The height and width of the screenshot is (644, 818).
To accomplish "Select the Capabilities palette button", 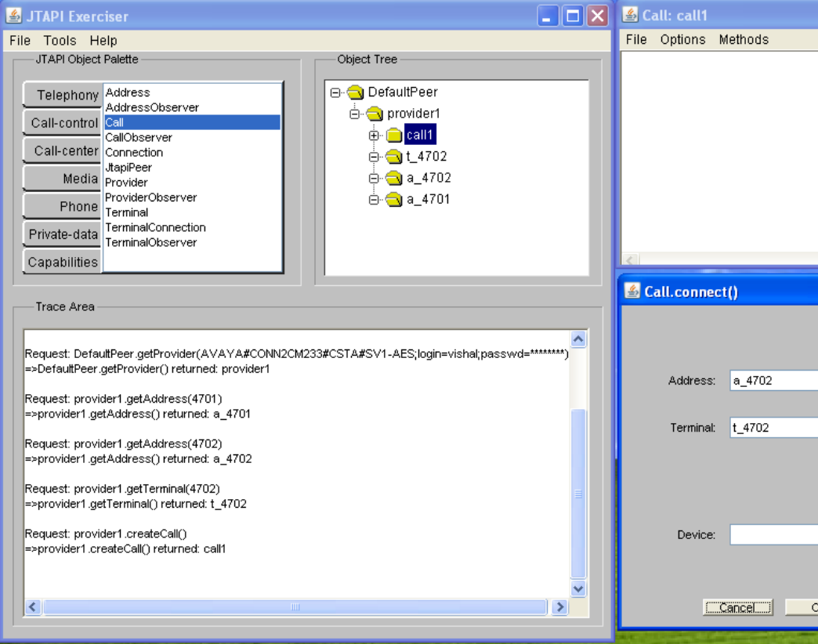I will (63, 262).
